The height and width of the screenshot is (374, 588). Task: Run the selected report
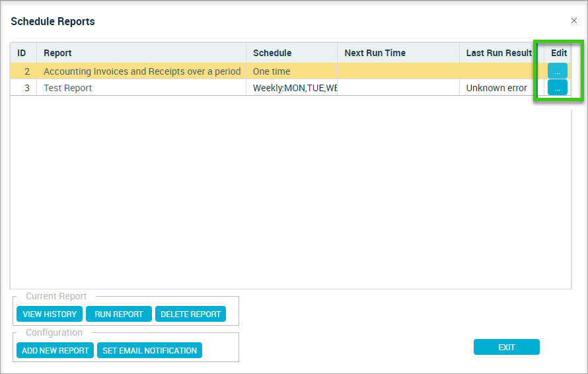tap(119, 314)
